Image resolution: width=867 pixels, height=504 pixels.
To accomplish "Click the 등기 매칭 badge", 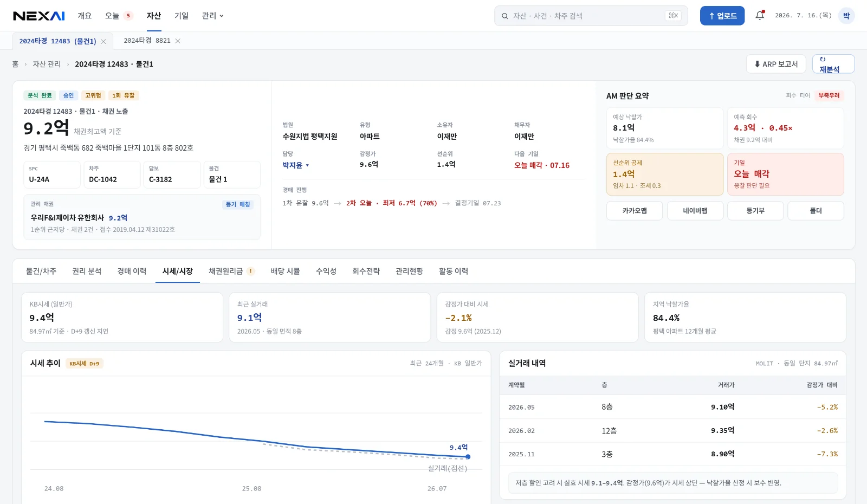I will (238, 204).
